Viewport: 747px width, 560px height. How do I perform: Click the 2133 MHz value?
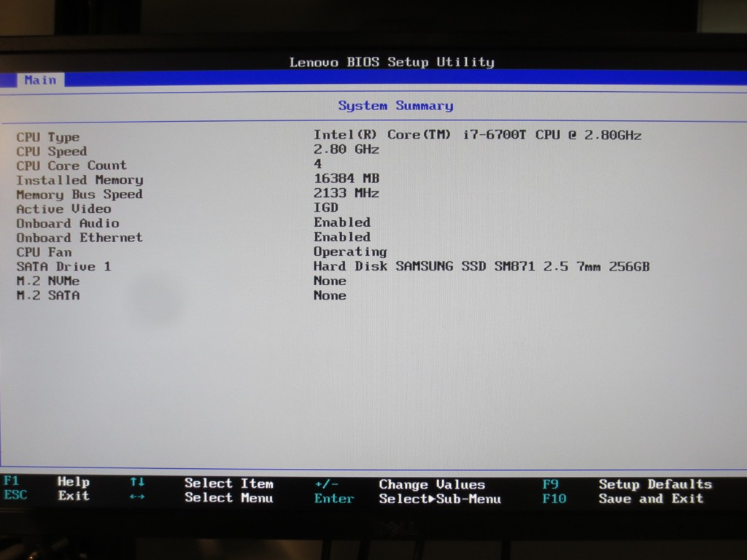347,192
